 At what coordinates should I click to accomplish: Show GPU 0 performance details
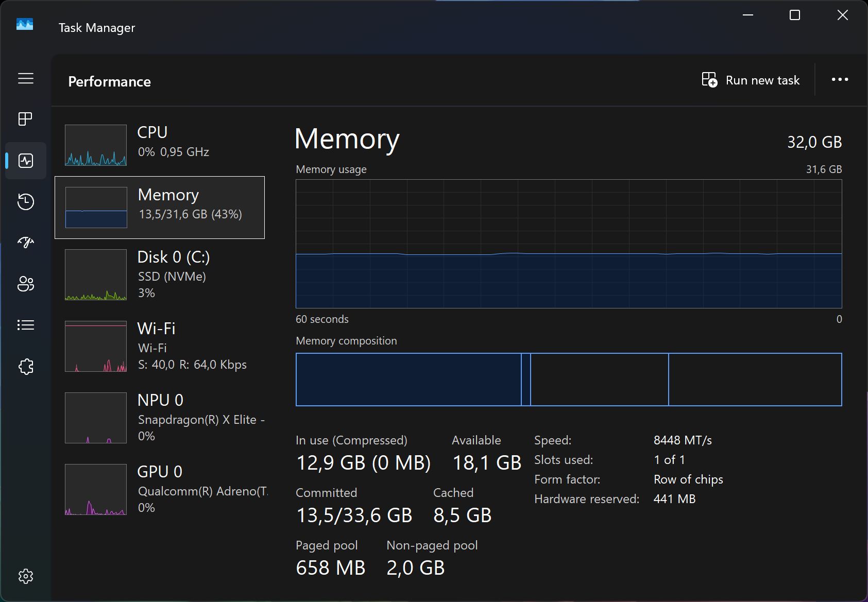pos(160,489)
